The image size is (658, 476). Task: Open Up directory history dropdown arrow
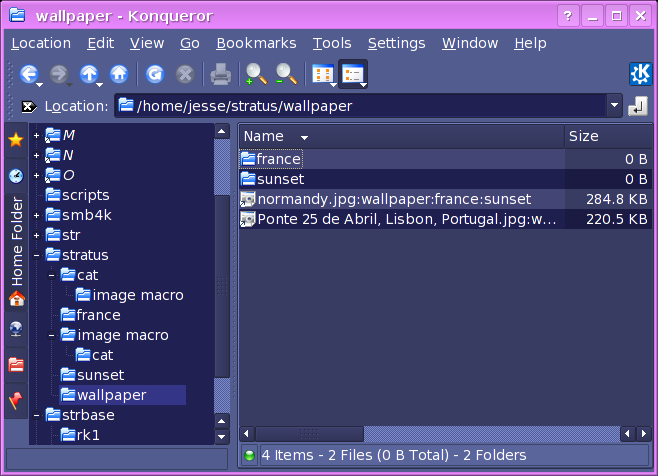(100, 84)
